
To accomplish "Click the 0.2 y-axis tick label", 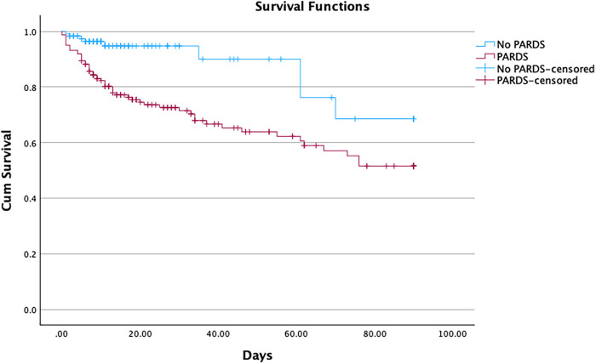I will (31, 254).
